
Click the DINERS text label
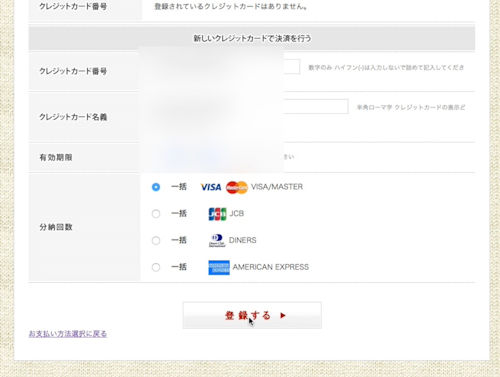243,240
